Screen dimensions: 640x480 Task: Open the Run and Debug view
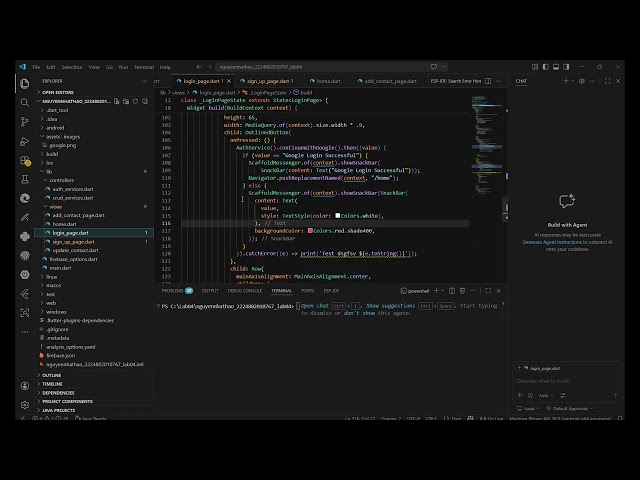pyautogui.click(x=25, y=141)
